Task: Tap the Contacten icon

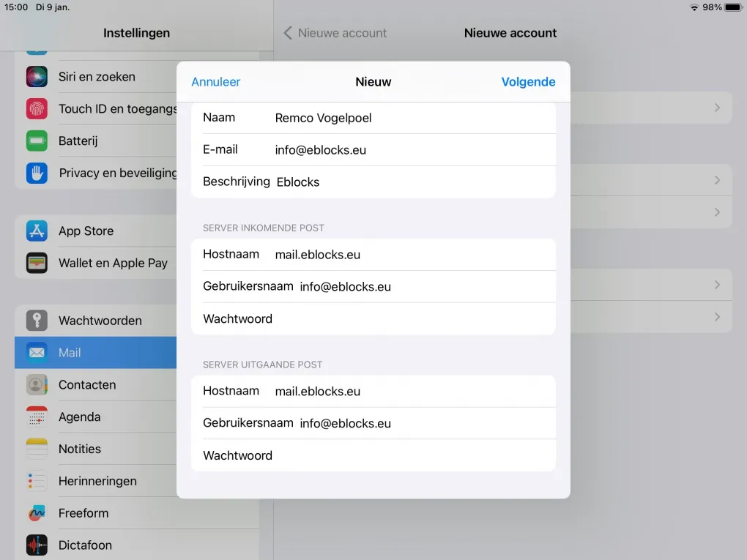Action: 37,385
